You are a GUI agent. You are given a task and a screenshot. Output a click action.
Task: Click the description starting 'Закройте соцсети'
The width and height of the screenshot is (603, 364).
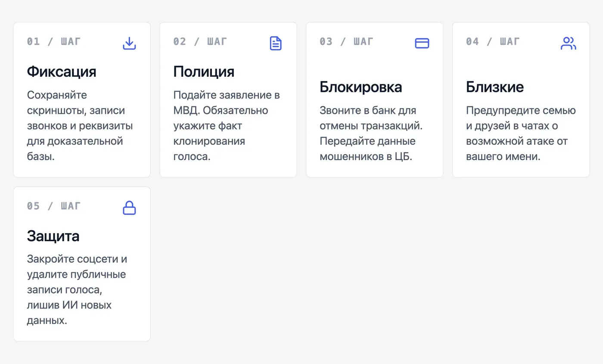(x=78, y=290)
